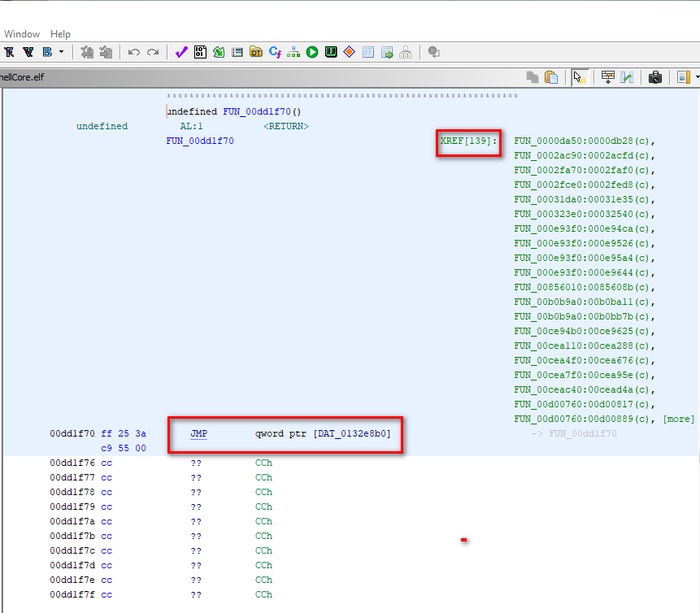Click the AL:1 storage field

coord(192,126)
